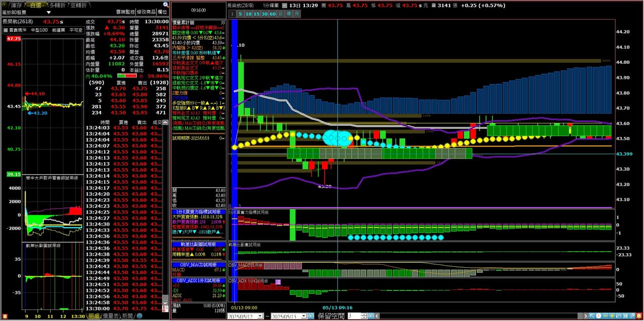Toggle the checkbox next to 13日 date
The width and height of the screenshot is (644, 321).
tap(284, 5)
